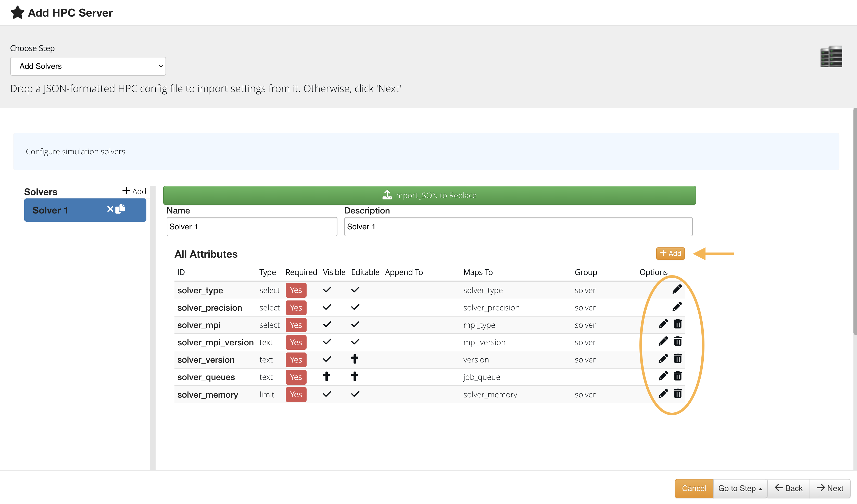This screenshot has width=857, height=504.
Task: Click into the Description input field
Action: click(518, 227)
